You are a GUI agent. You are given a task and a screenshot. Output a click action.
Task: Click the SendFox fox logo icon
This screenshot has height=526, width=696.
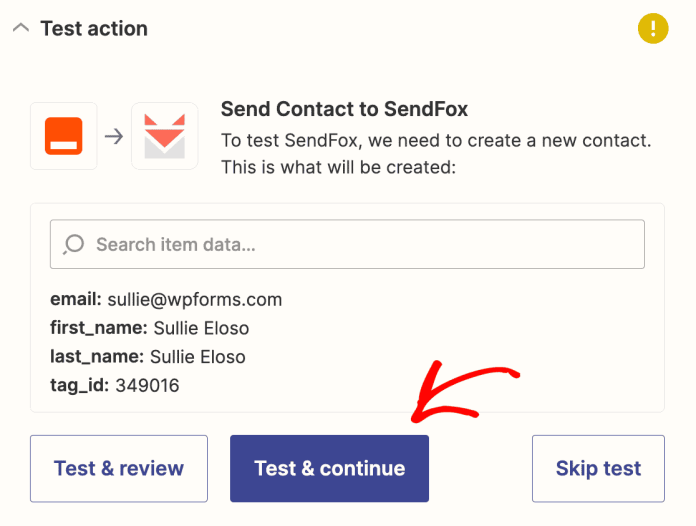(164, 136)
